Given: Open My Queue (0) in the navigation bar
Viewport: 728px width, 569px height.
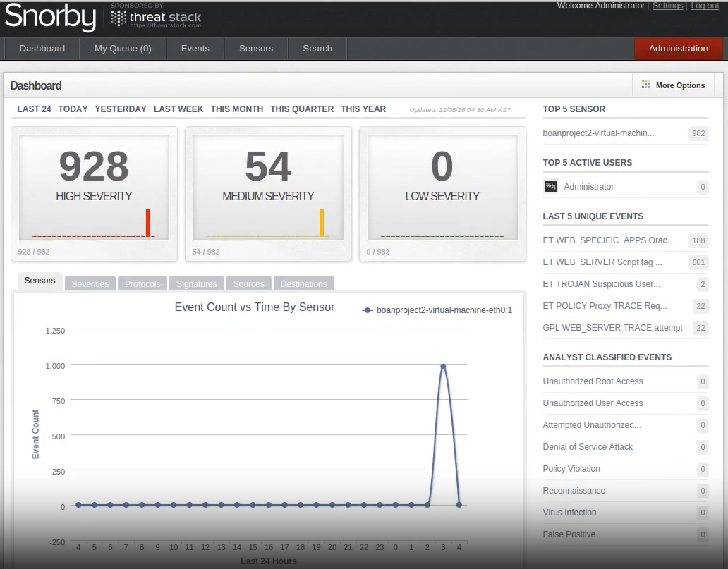Looking at the screenshot, I should (x=123, y=48).
